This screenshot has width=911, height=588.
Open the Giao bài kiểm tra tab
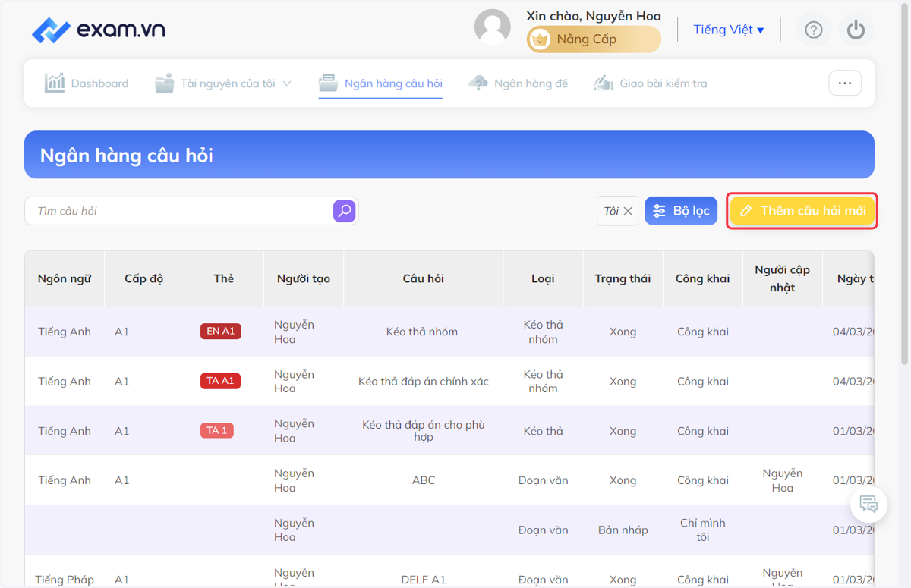(650, 83)
